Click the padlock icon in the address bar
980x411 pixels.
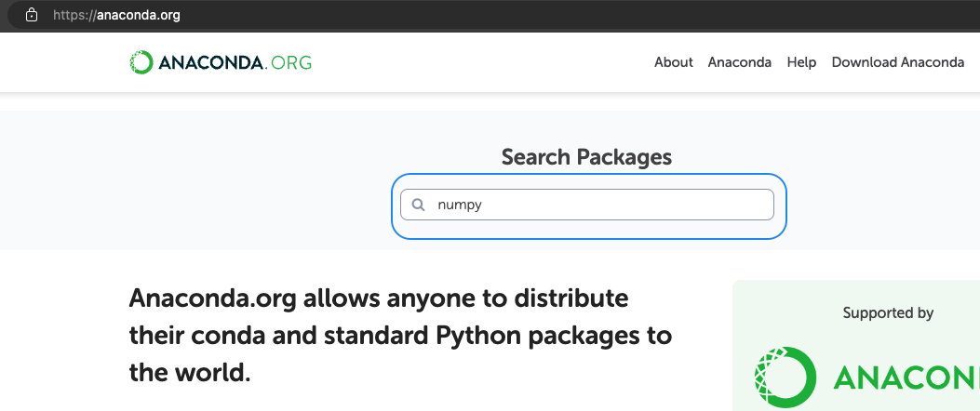tap(32, 15)
